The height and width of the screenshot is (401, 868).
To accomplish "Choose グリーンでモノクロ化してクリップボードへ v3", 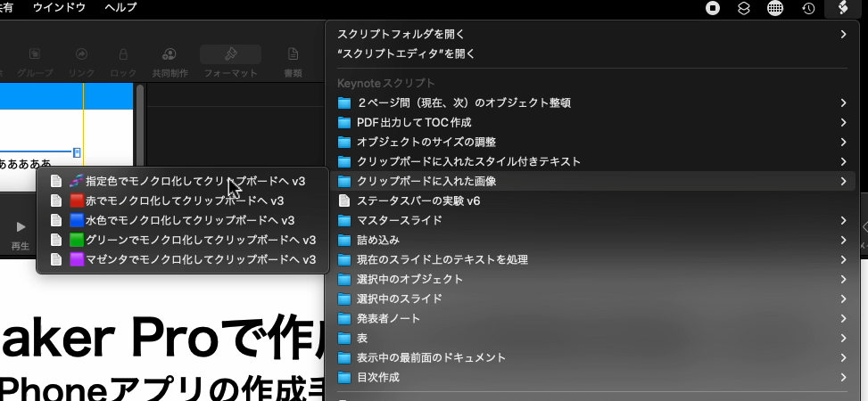I will (x=201, y=240).
